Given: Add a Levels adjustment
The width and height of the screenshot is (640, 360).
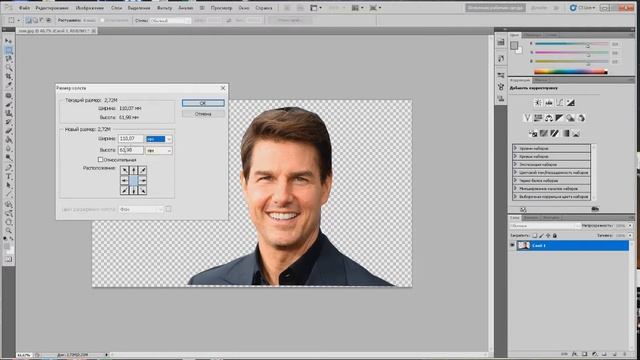Looking at the screenshot, I should (549, 103).
